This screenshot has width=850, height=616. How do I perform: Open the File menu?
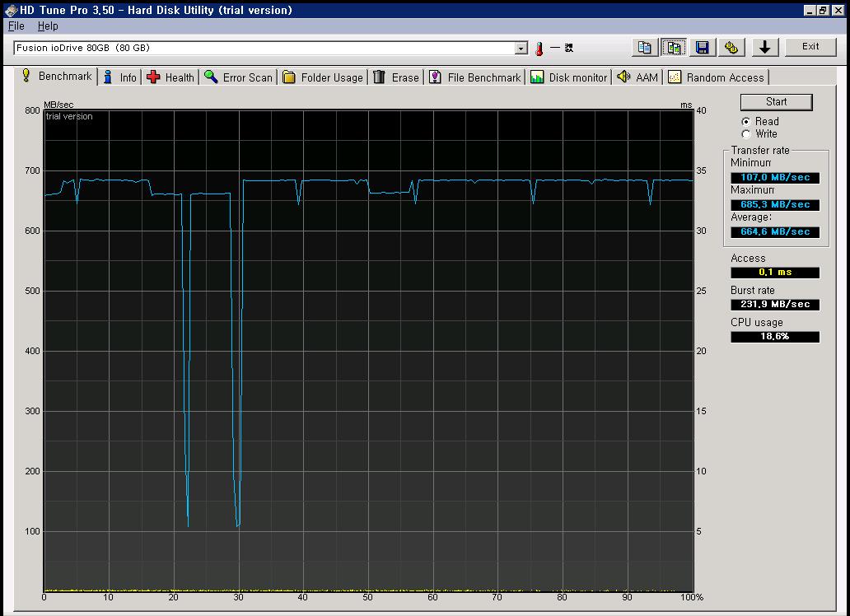click(x=16, y=26)
